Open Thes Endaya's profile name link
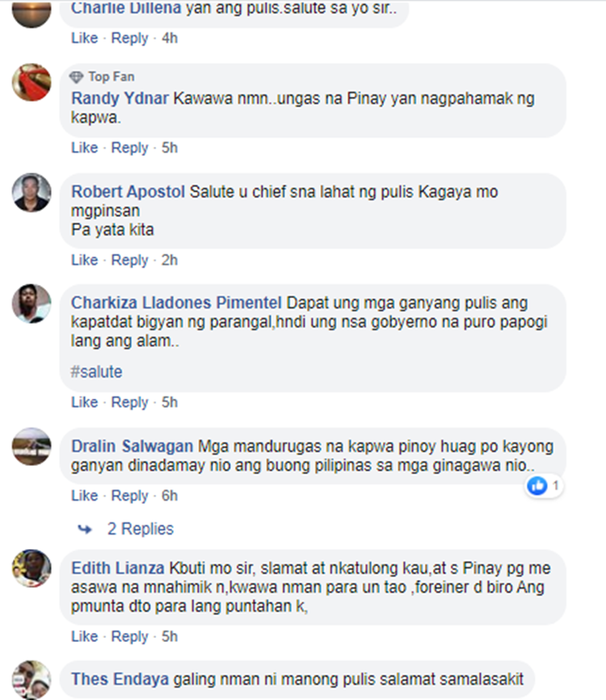 click(x=120, y=679)
